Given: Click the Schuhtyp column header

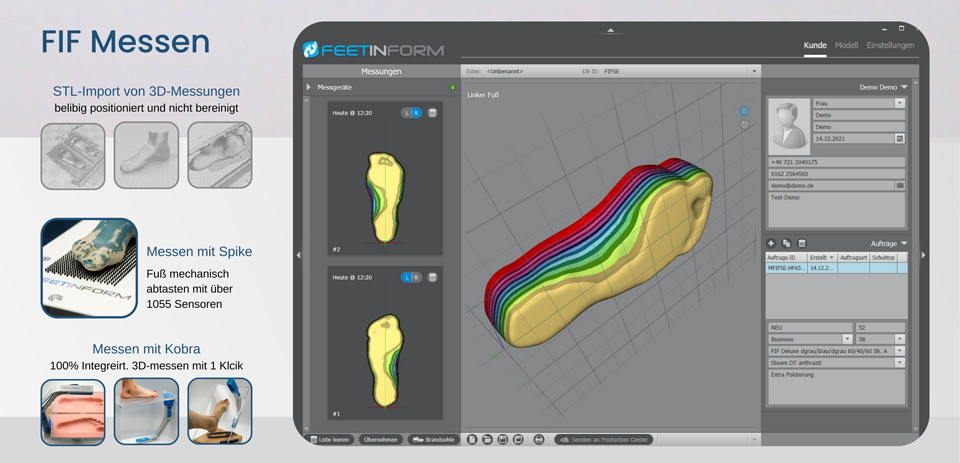Looking at the screenshot, I should (x=883, y=258).
